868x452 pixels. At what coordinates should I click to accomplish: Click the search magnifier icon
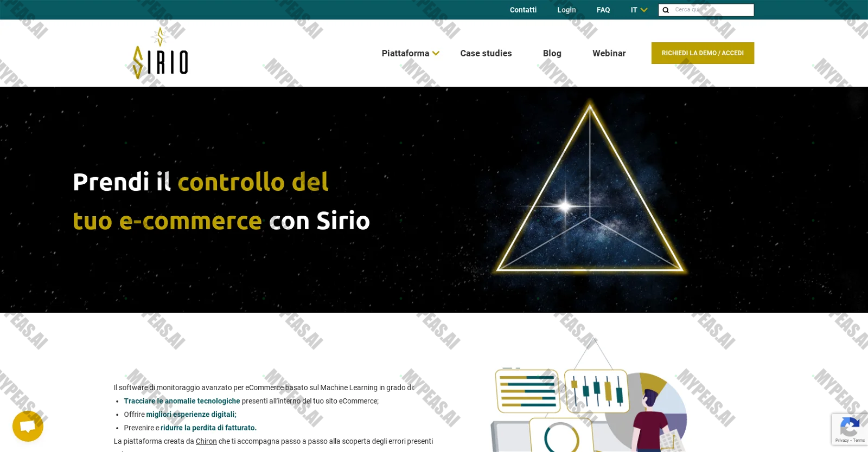coord(666,10)
